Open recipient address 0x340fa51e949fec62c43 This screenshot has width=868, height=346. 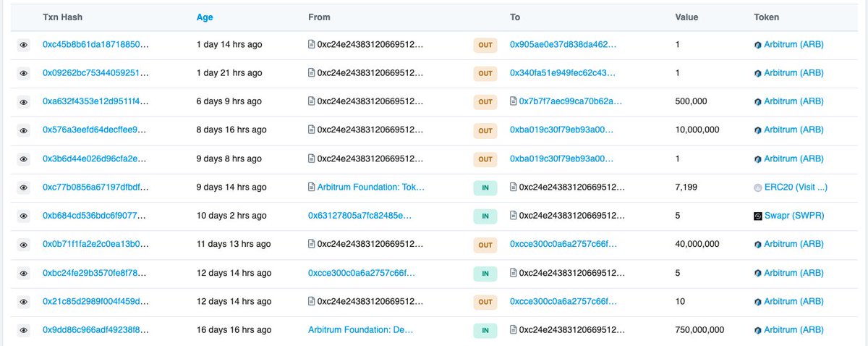(563, 73)
